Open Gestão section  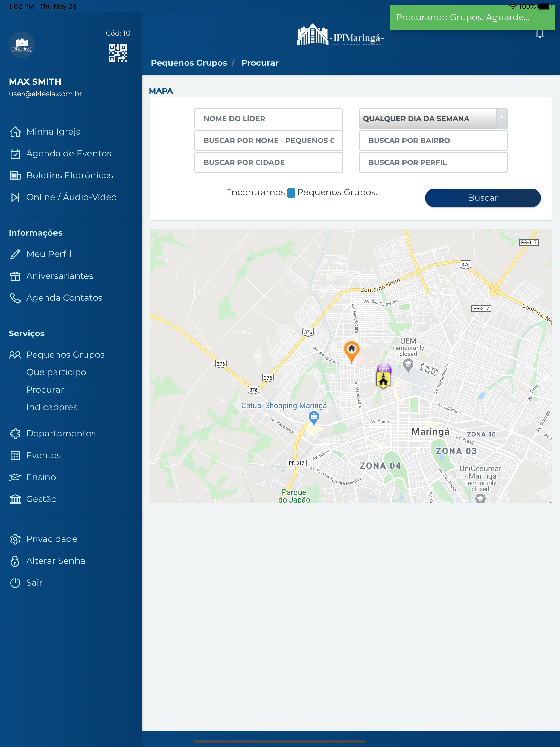coord(42,499)
